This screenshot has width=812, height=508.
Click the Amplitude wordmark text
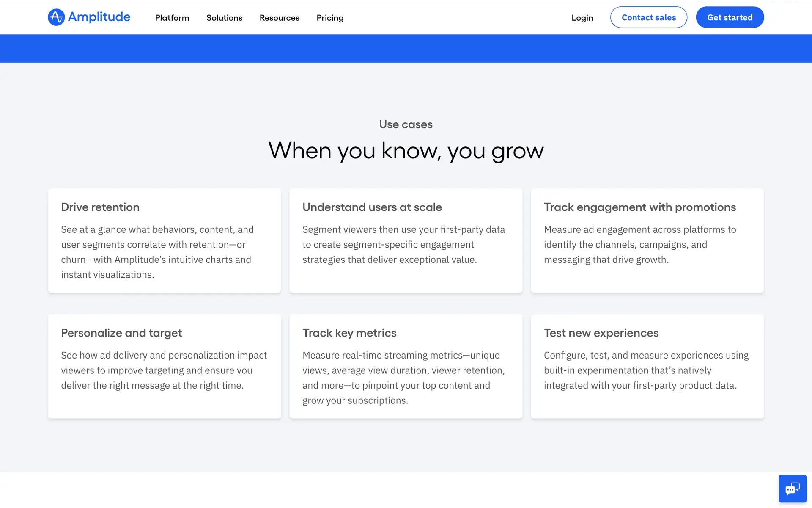click(x=99, y=17)
